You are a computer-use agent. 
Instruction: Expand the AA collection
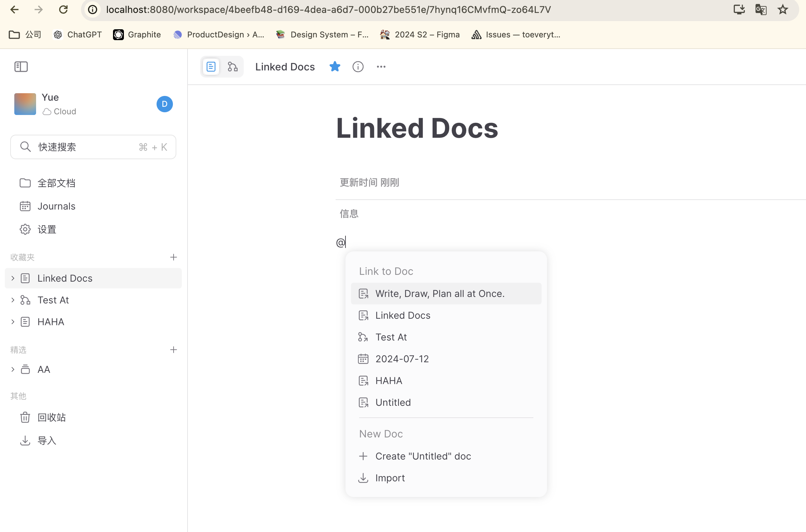pos(13,369)
